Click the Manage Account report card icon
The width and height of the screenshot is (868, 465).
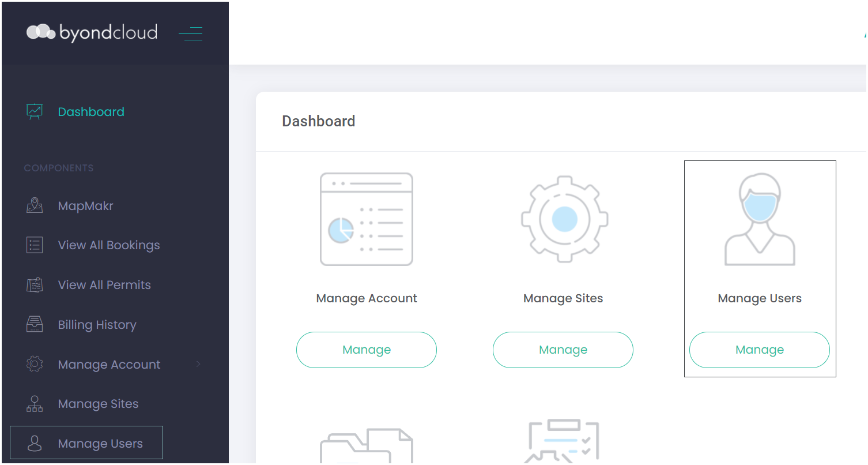[367, 219]
